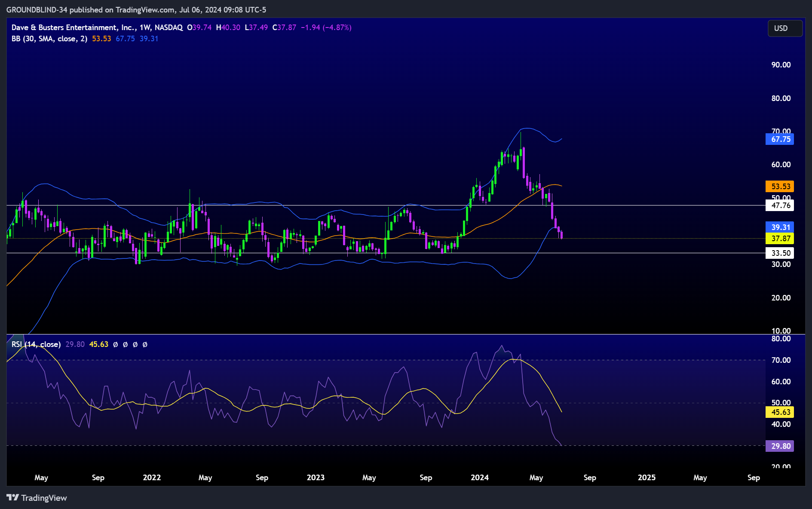Click the TradingView logo at bottom left
This screenshot has width=812, height=509.
37,498
